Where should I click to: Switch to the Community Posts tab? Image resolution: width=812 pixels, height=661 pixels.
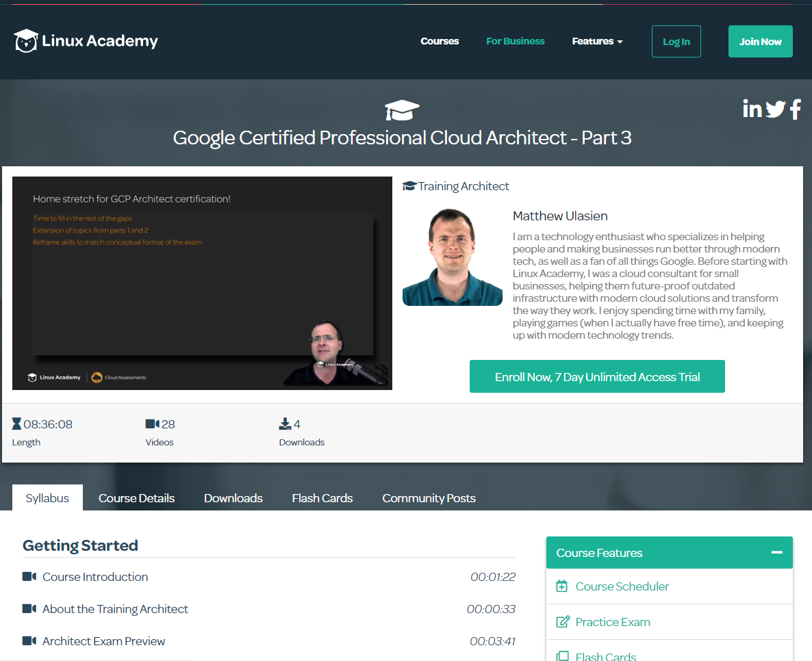click(429, 498)
